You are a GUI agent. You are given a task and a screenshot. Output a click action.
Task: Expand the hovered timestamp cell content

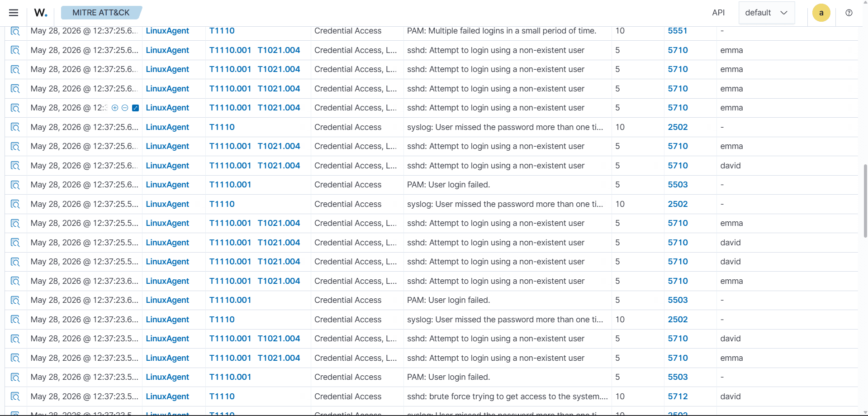tap(135, 108)
